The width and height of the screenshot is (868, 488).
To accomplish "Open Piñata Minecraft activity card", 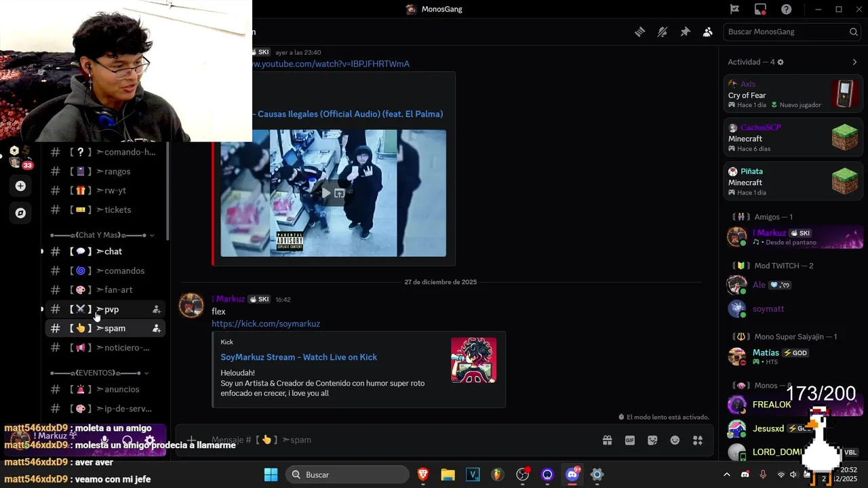I will [x=793, y=182].
